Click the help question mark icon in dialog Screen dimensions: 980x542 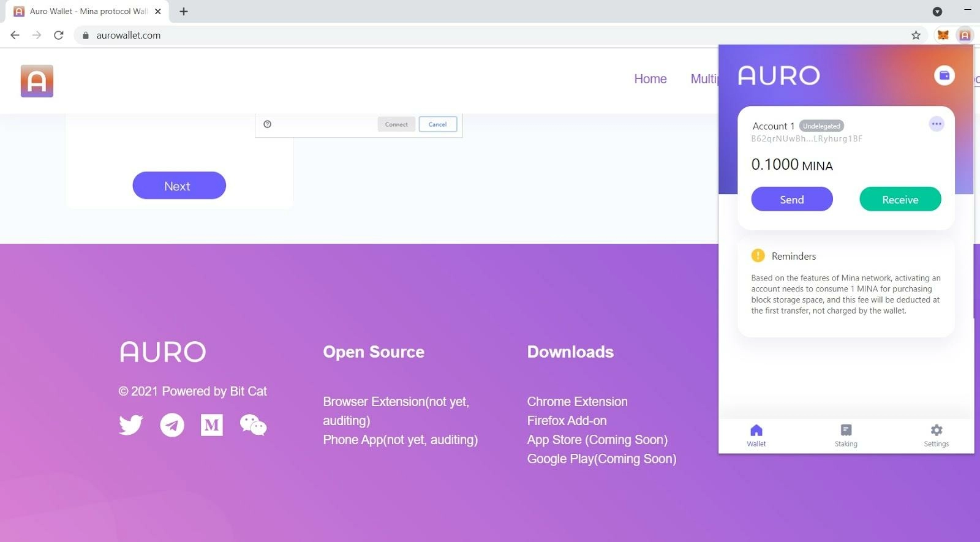267,124
